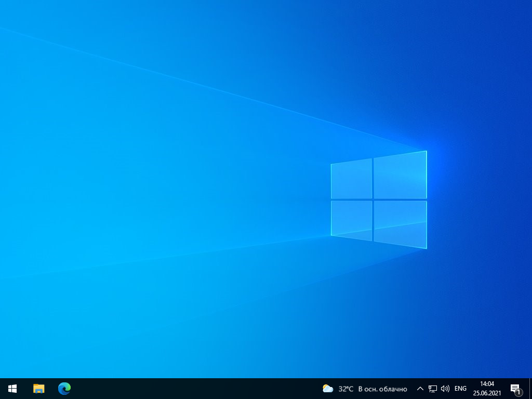The image size is (532, 399).
Task: Open the network connection status icon
Action: pyautogui.click(x=433, y=389)
